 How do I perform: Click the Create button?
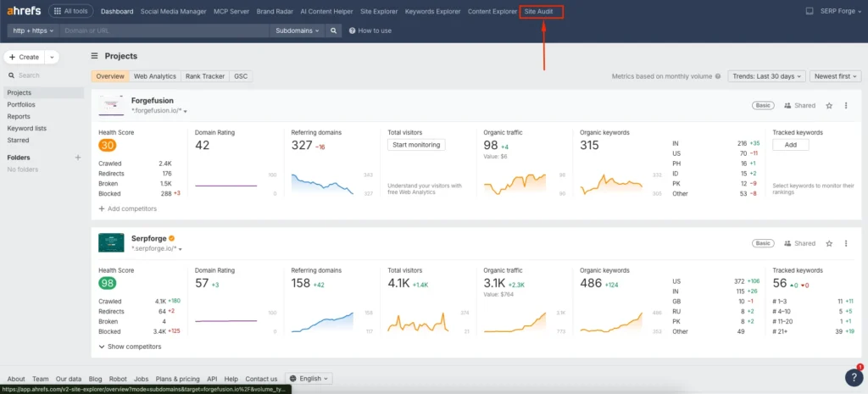(x=25, y=57)
